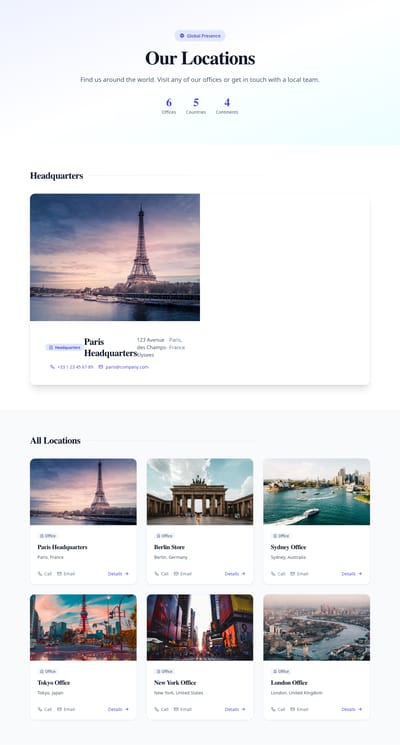Click "Sydney, Australia" address text

coord(288,557)
